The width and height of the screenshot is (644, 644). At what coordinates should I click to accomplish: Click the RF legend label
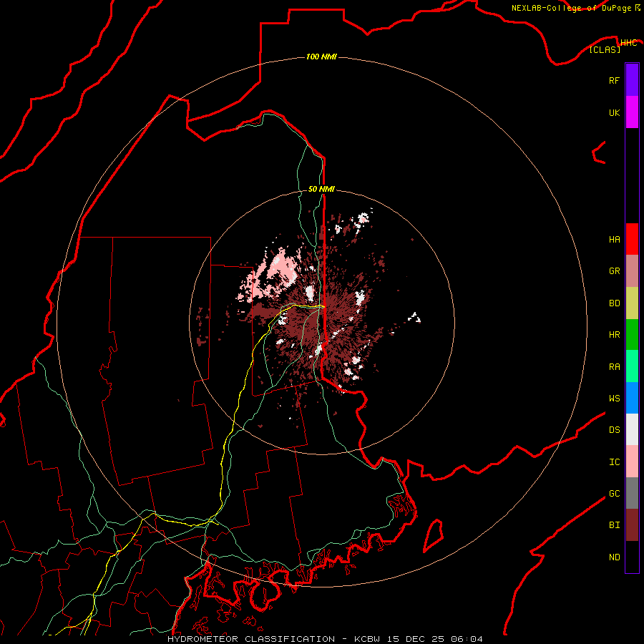pos(614,80)
